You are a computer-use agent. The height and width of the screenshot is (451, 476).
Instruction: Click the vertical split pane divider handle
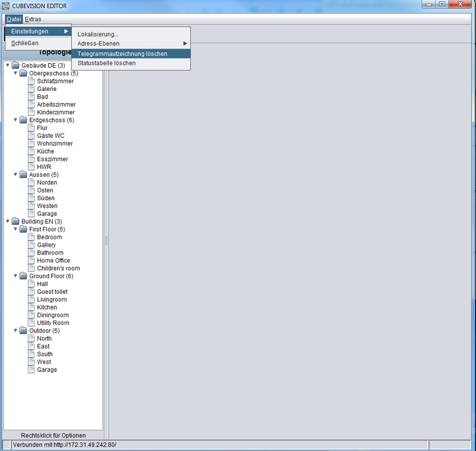(x=106, y=241)
